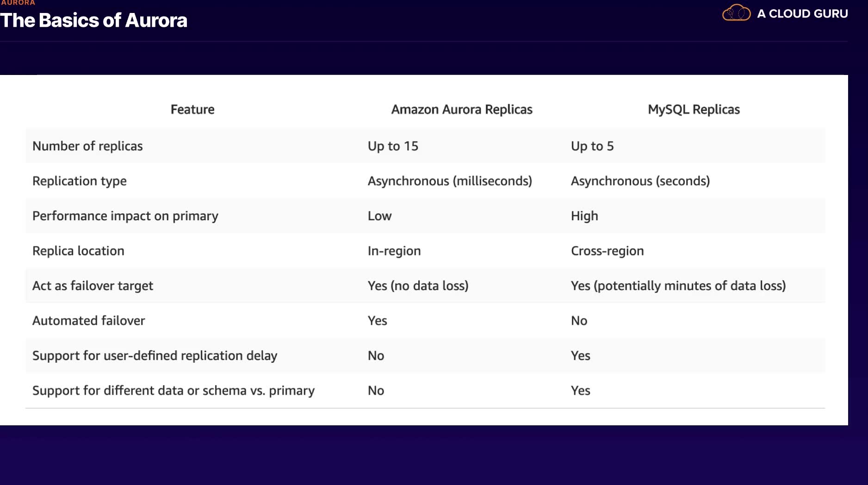Select the "Act as failover target" row label
The width and height of the screenshot is (868, 485).
click(x=93, y=286)
